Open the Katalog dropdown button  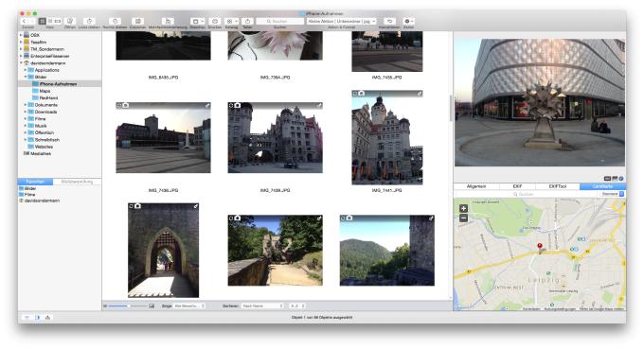click(x=231, y=21)
